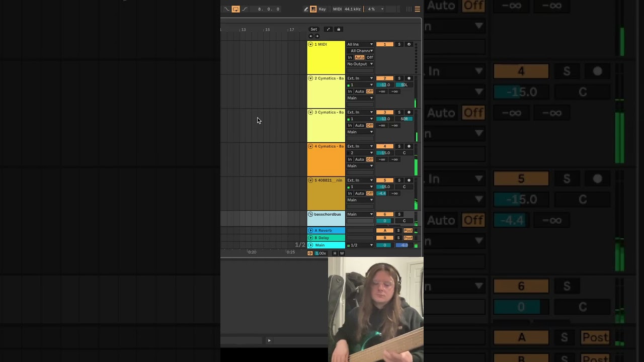644x362 pixels.
Task: Go to previous locator arrow
Action: tap(310, 36)
